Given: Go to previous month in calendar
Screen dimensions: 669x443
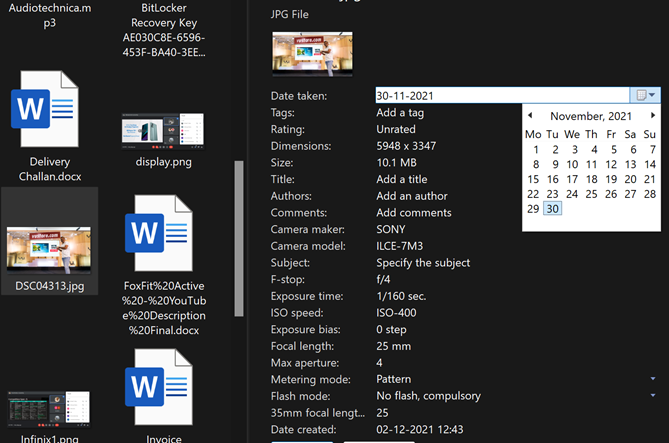Looking at the screenshot, I should click(x=530, y=115).
